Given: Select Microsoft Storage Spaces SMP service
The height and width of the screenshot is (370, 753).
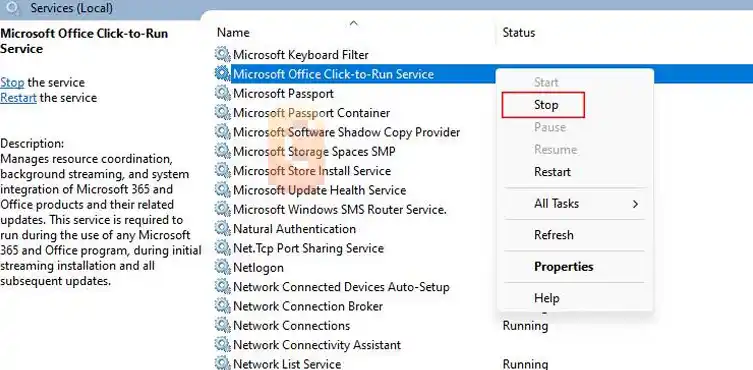Looking at the screenshot, I should [315, 152].
